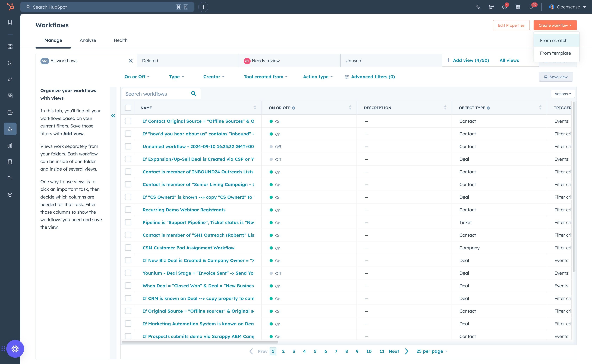The width and height of the screenshot is (592, 364).
Task: Click the search workflows magnifier icon
Action: [x=193, y=94]
